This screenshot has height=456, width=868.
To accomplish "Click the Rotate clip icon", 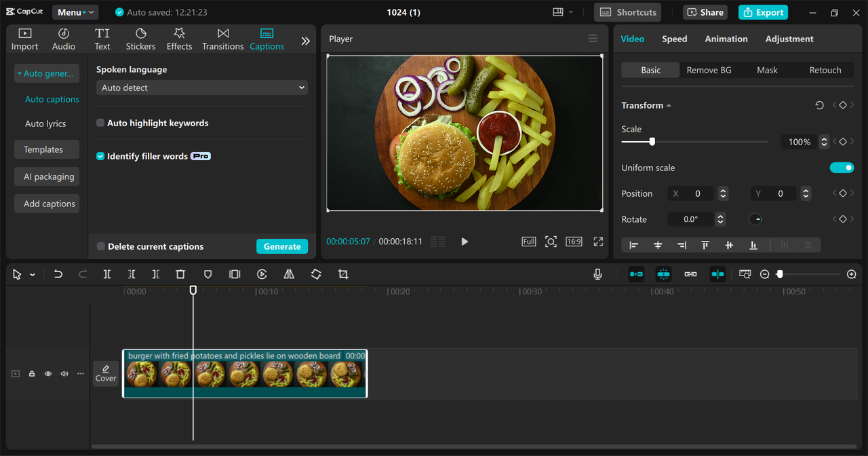I will coord(316,274).
